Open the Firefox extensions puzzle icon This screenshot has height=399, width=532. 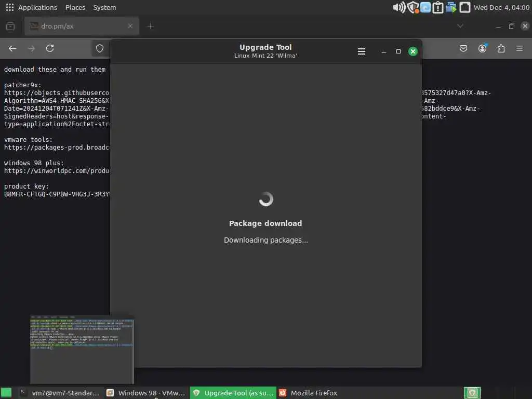501,48
